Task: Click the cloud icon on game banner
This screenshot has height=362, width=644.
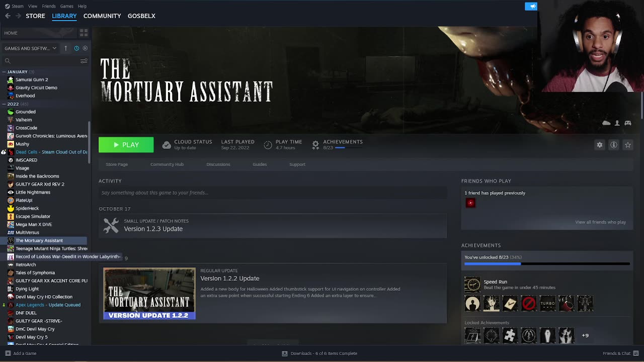Action: click(x=606, y=123)
